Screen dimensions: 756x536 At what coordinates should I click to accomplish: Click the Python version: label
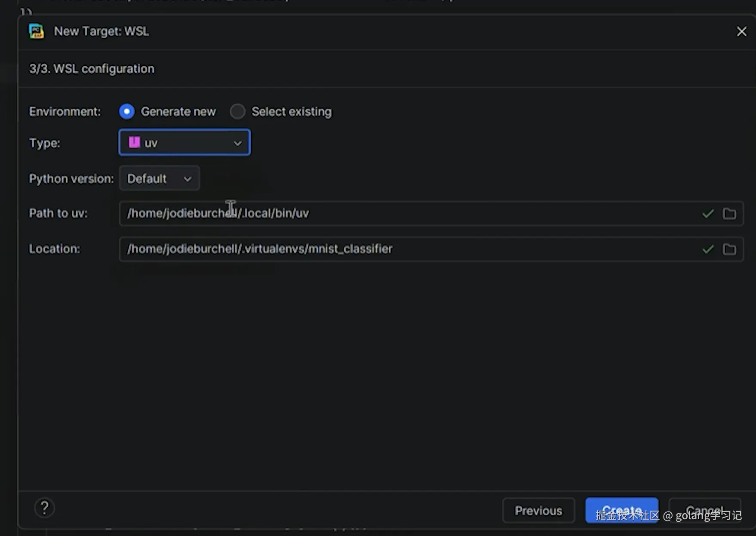71,179
